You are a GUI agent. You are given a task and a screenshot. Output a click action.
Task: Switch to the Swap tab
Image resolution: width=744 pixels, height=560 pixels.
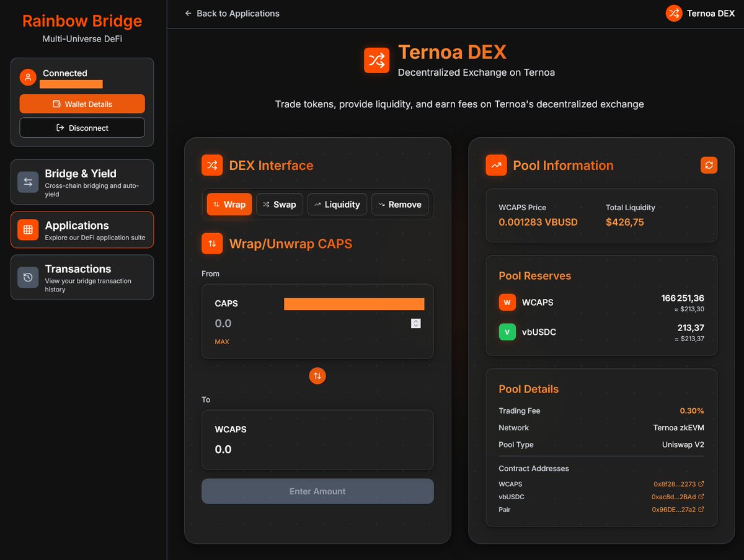(280, 205)
